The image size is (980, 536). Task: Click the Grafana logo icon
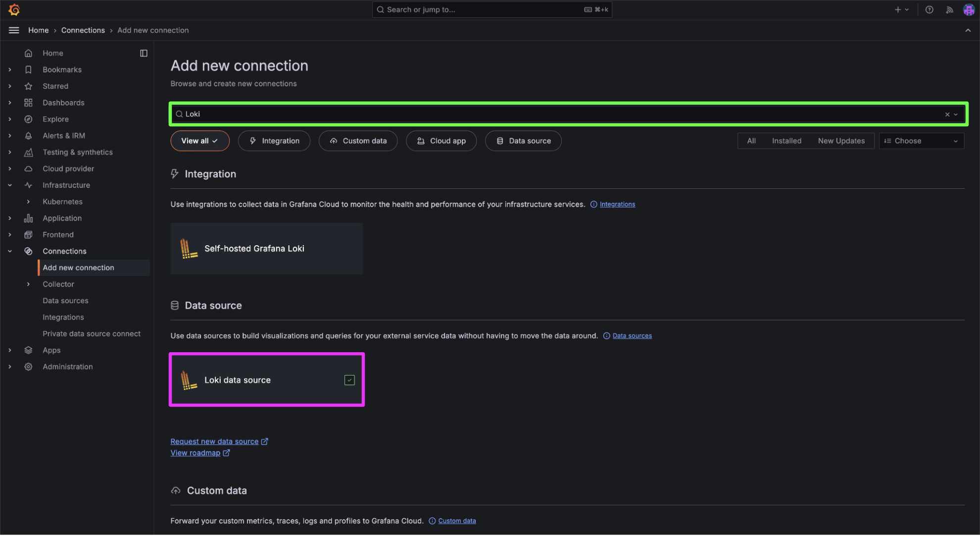pyautogui.click(x=14, y=9)
